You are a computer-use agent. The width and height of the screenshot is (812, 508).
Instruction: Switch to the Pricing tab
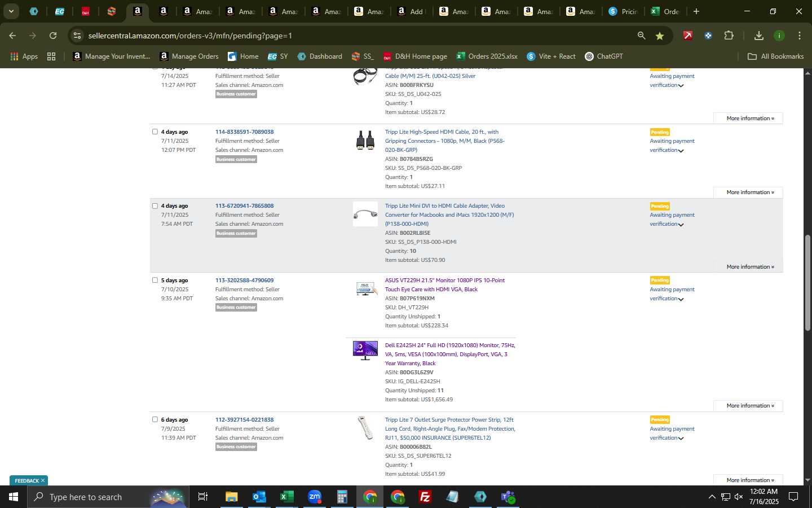tap(623, 11)
